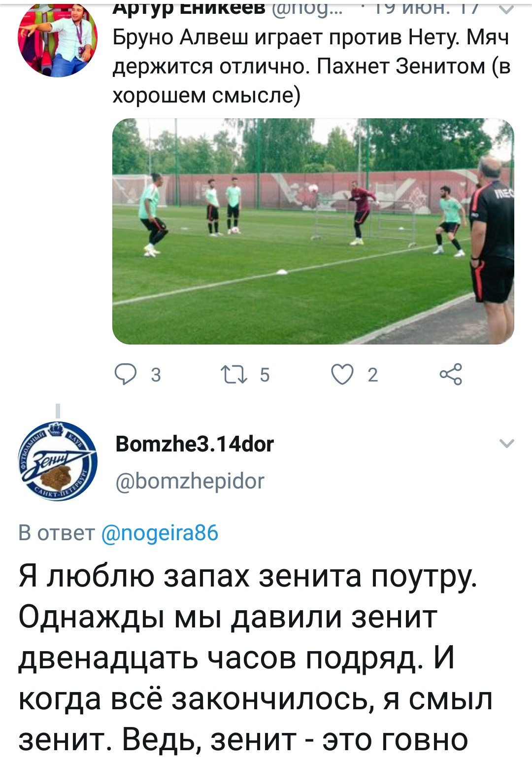Open the Bomzhe3.14dor display name
532x762 pixels.
195,444
